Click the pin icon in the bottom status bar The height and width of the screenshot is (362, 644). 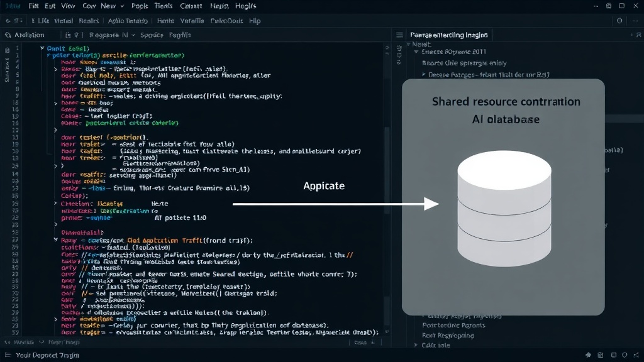tap(588, 355)
